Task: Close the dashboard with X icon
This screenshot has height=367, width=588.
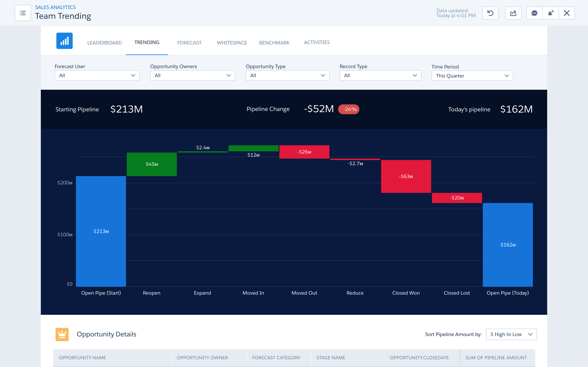Action: click(566, 13)
